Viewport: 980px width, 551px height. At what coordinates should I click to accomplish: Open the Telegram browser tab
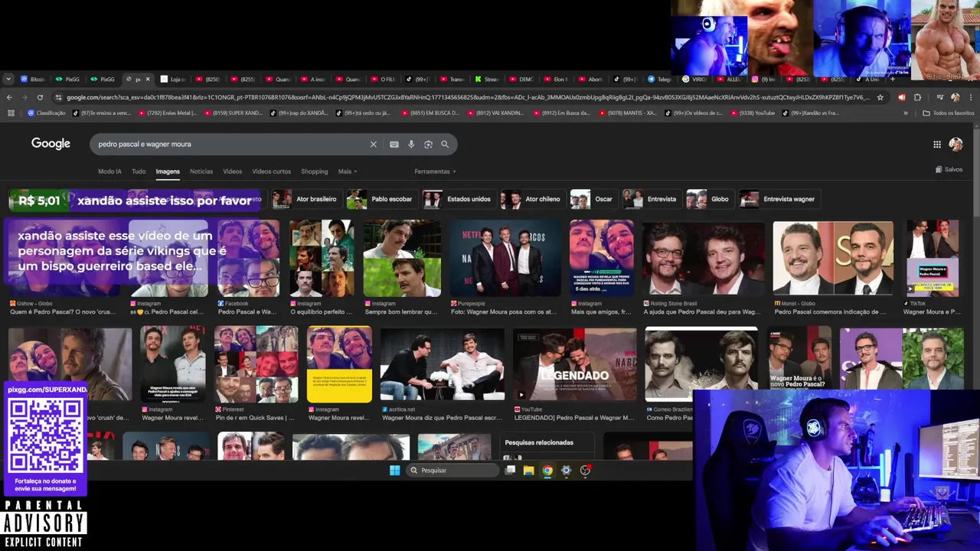[x=658, y=79]
